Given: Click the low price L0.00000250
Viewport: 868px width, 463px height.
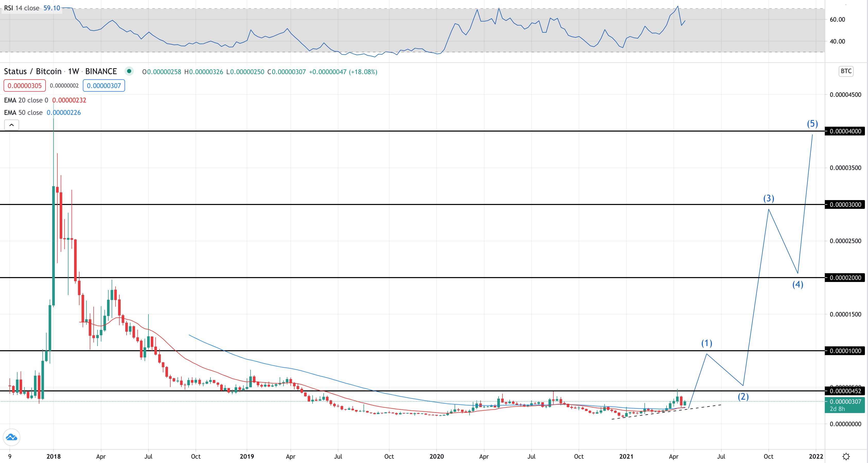Looking at the screenshot, I should click(245, 72).
